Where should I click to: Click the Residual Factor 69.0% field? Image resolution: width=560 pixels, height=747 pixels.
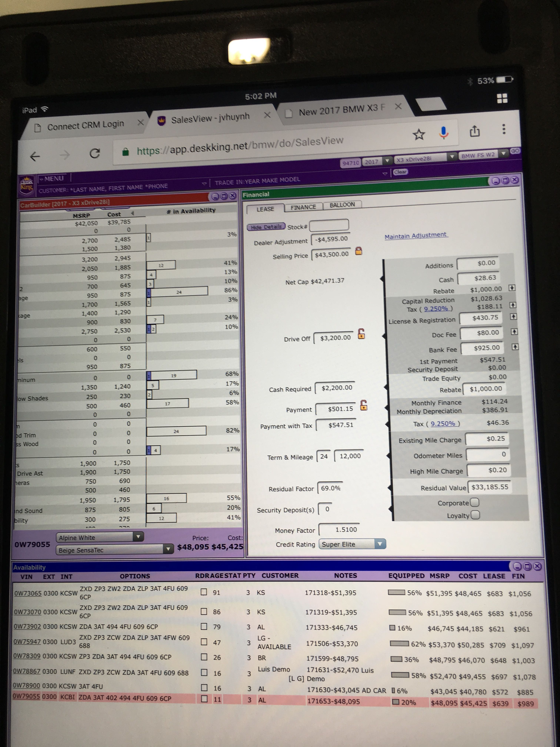(330, 488)
